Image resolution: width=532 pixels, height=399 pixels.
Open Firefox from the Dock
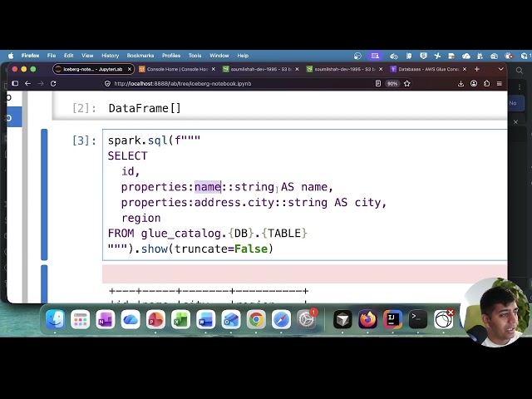(367, 319)
